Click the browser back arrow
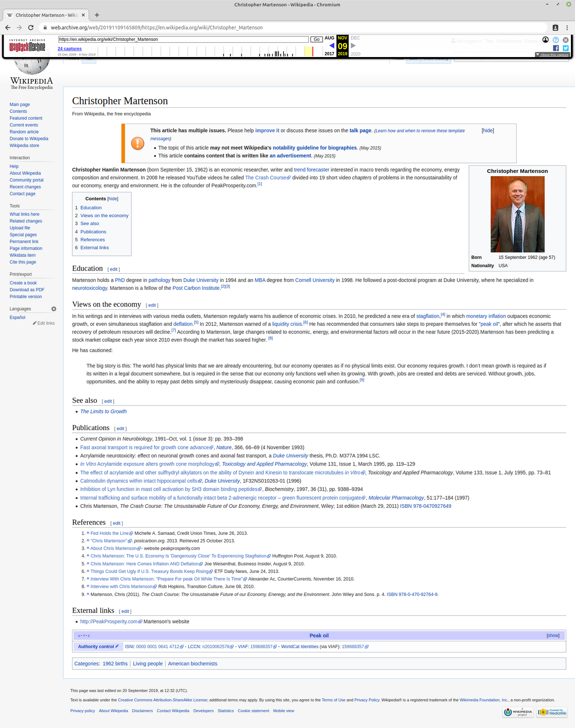This screenshot has width=575, height=728. tap(8, 27)
